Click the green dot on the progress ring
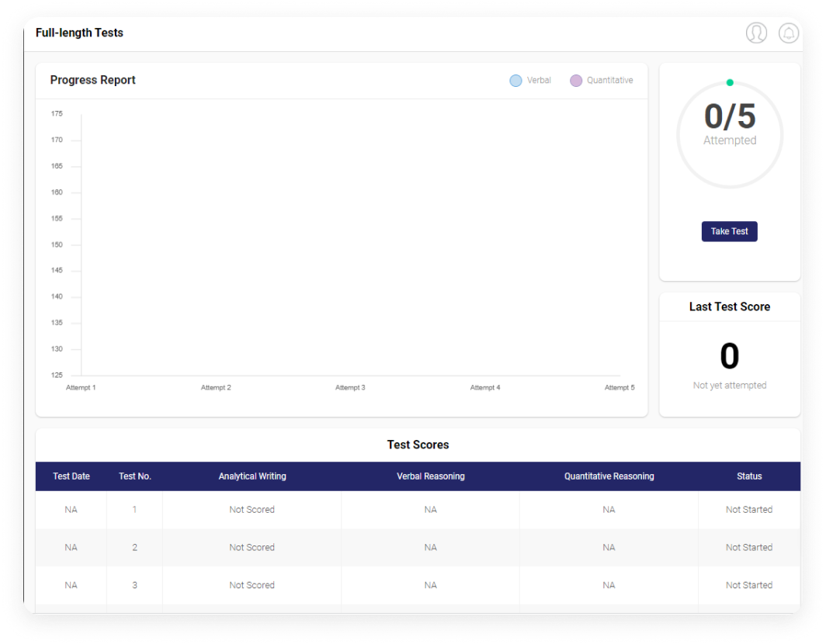This screenshot has width=826, height=644. click(729, 81)
